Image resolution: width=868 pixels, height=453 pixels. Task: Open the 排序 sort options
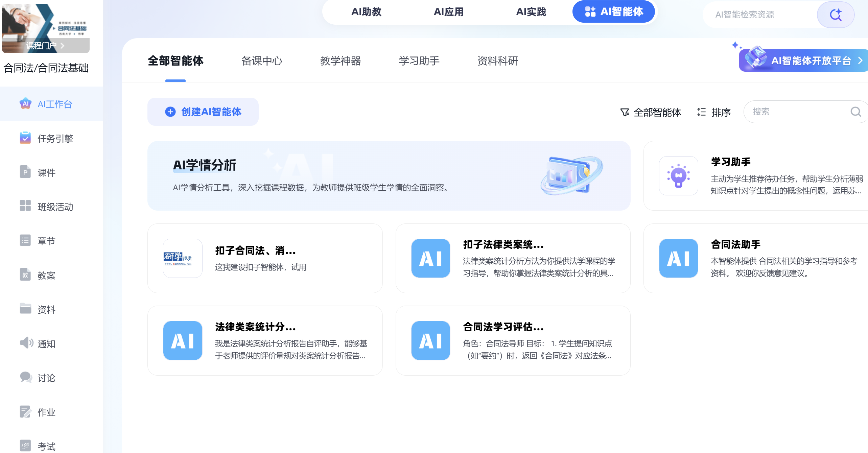[714, 112]
